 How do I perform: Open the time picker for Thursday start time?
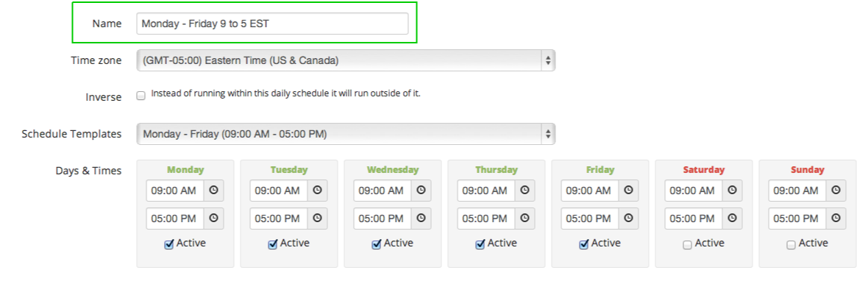524,191
